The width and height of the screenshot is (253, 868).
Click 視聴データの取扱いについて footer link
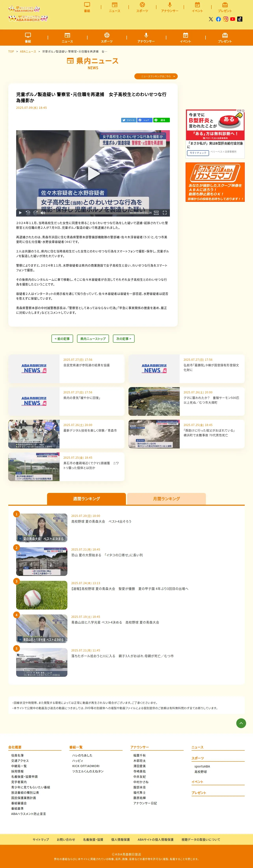(x=201, y=840)
